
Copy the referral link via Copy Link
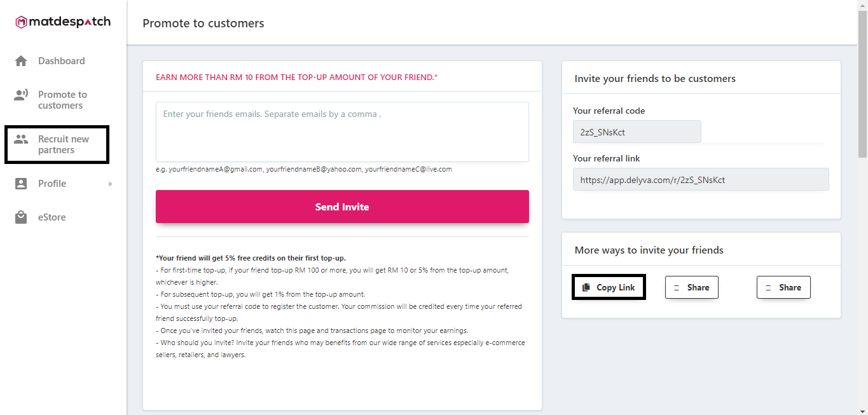click(x=609, y=287)
